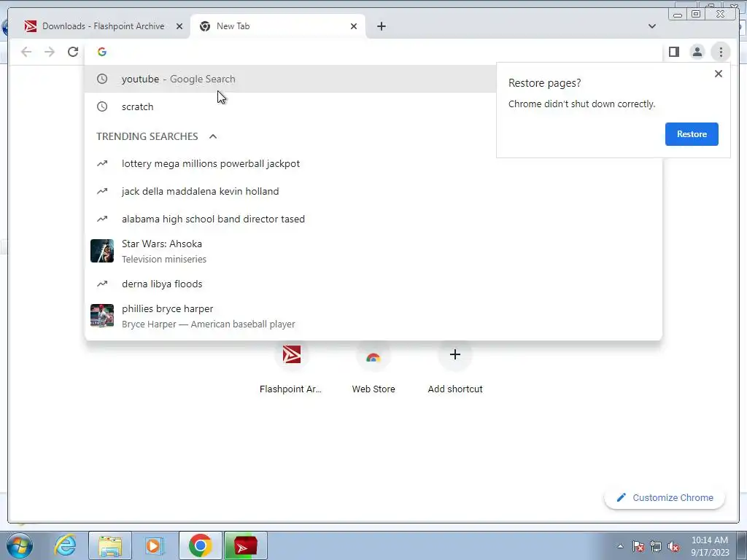This screenshot has height=560, width=747.
Task: Open a new tab with plus button
Action: tap(381, 26)
